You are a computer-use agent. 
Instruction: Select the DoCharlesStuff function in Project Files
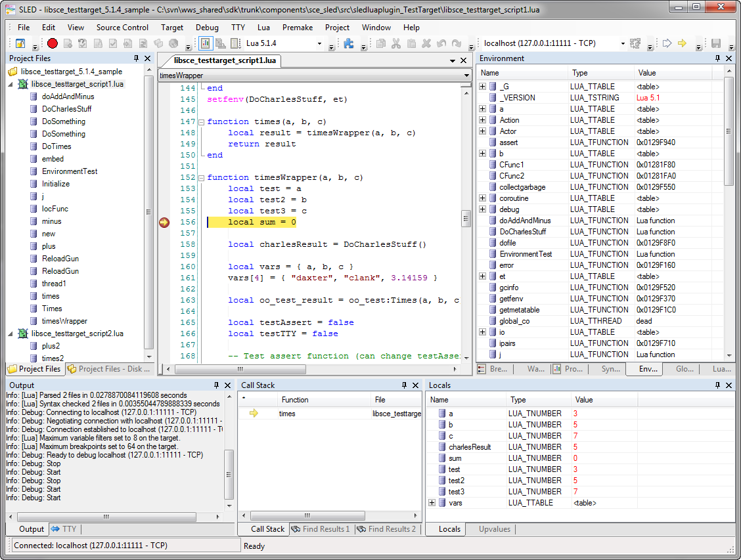click(x=66, y=109)
